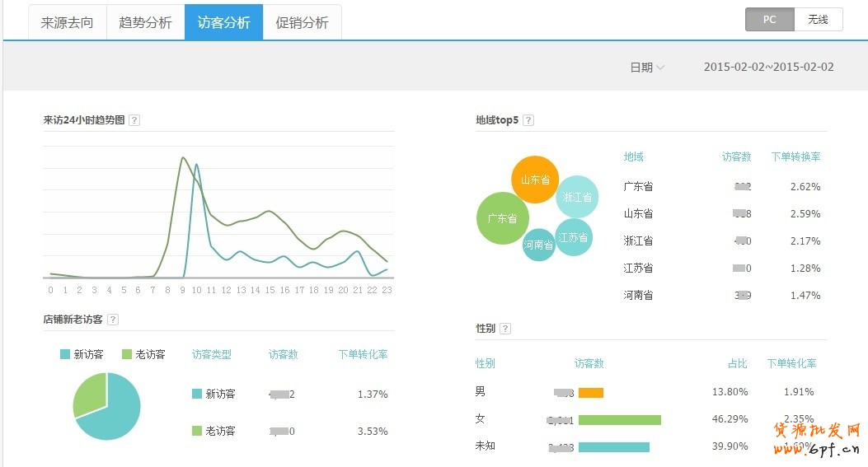The width and height of the screenshot is (868, 467).
Task: Toggle 新访客 legend in pie chart
Action: click(82, 354)
